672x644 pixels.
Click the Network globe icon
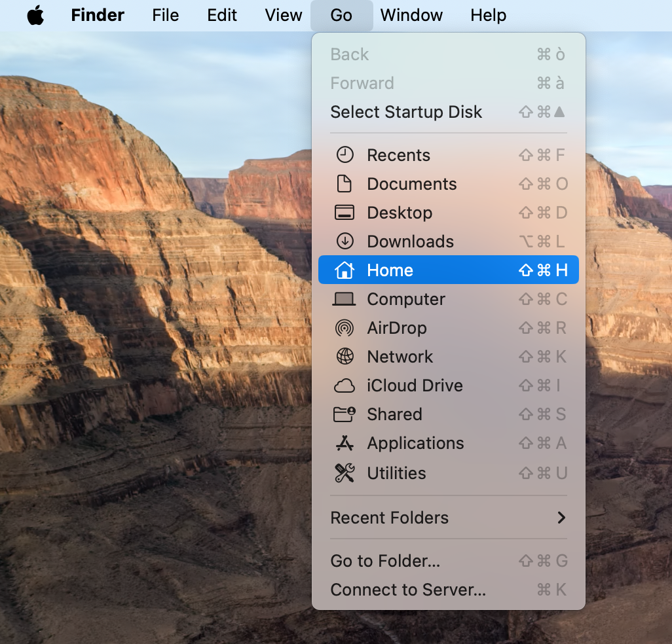coord(345,356)
